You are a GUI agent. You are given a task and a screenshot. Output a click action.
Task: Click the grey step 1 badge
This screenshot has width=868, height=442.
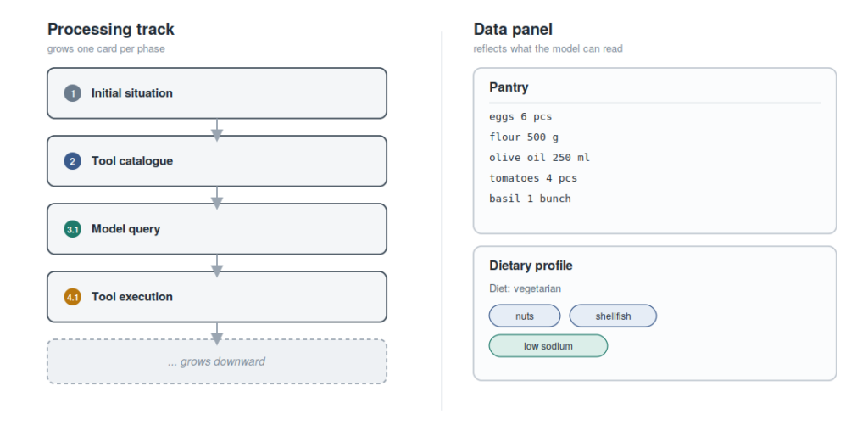click(x=73, y=93)
